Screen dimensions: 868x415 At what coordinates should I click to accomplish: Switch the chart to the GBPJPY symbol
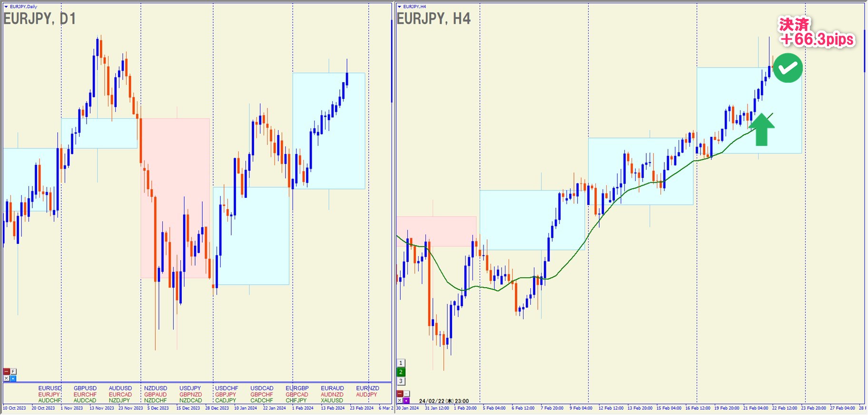click(x=226, y=395)
